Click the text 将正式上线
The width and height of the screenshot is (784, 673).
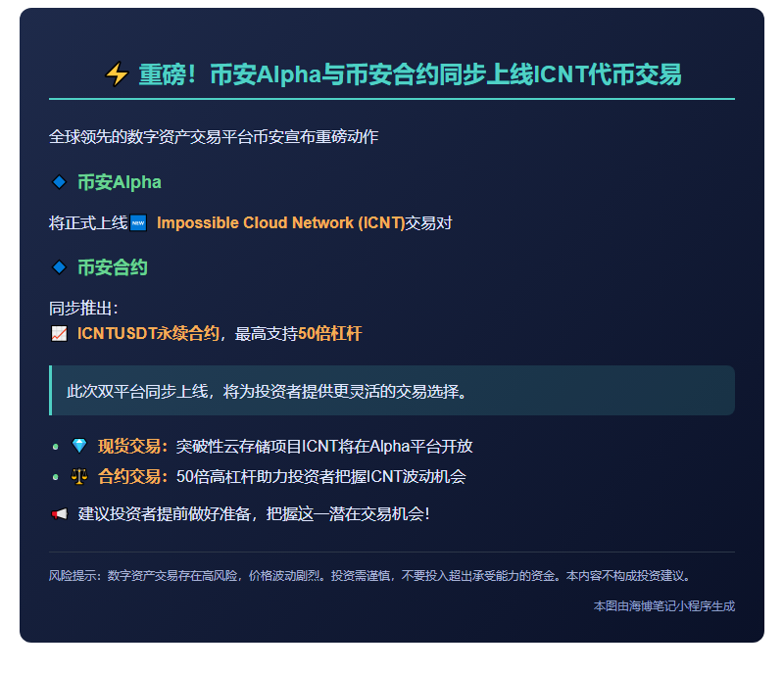tap(88, 222)
